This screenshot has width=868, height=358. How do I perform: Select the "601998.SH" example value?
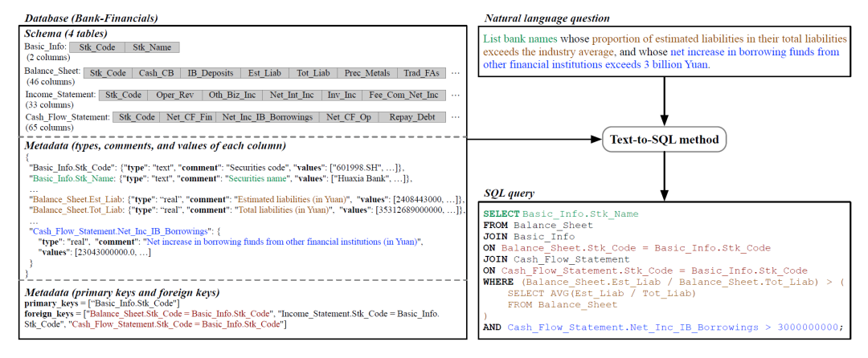click(357, 167)
